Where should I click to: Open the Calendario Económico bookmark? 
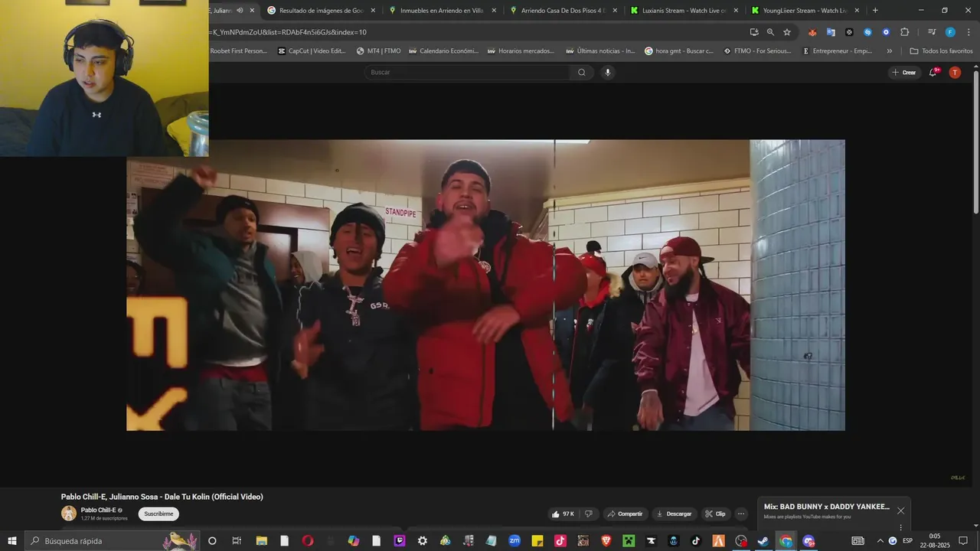(x=443, y=51)
